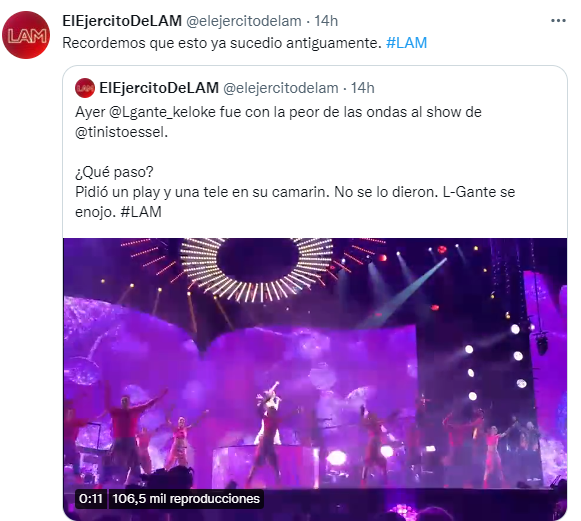Open the top ElEjercitoDeLAM display name
Screen dimensions: 581x521
click(122, 21)
